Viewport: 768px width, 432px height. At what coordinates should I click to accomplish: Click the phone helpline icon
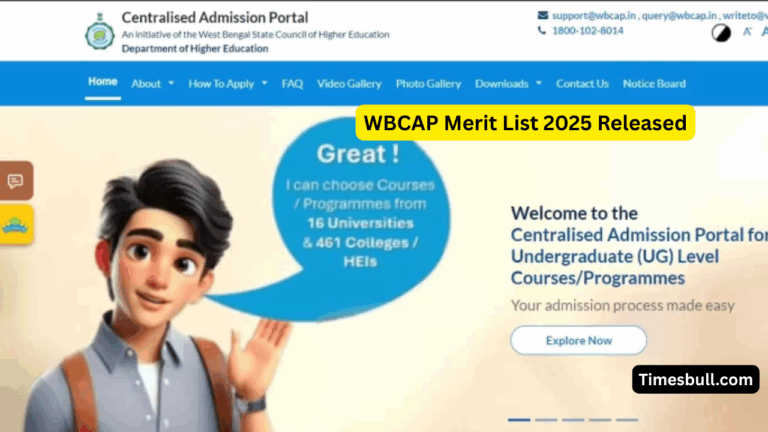(543, 31)
